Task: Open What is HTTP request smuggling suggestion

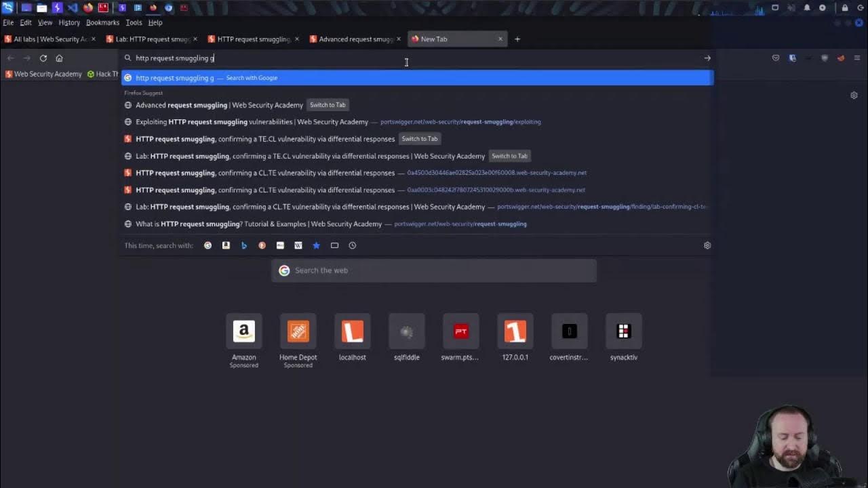Action: [417, 224]
